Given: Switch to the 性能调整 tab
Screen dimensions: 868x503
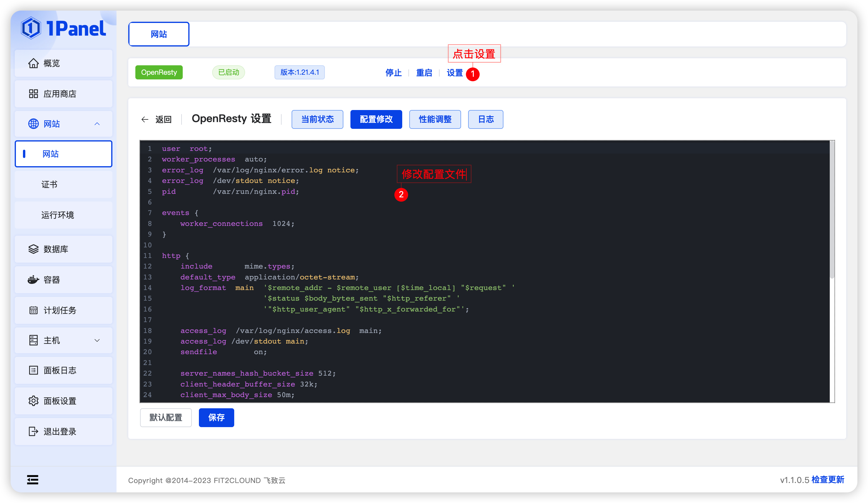Looking at the screenshot, I should click(x=435, y=119).
